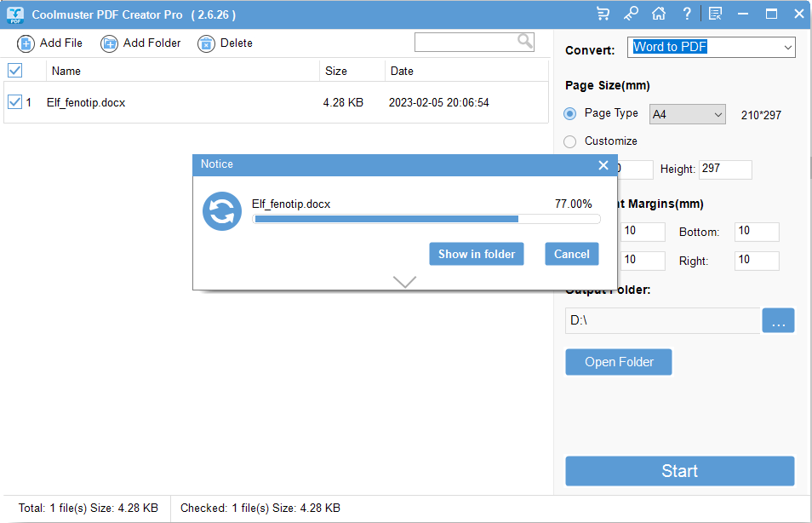Click the Right margin input field
Viewport: 812px width, 523px height.
(x=757, y=261)
